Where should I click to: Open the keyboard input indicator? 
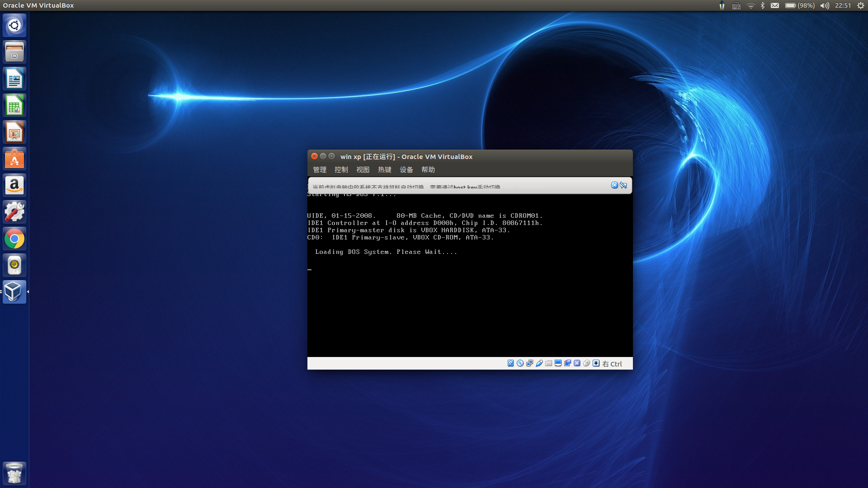point(736,5)
